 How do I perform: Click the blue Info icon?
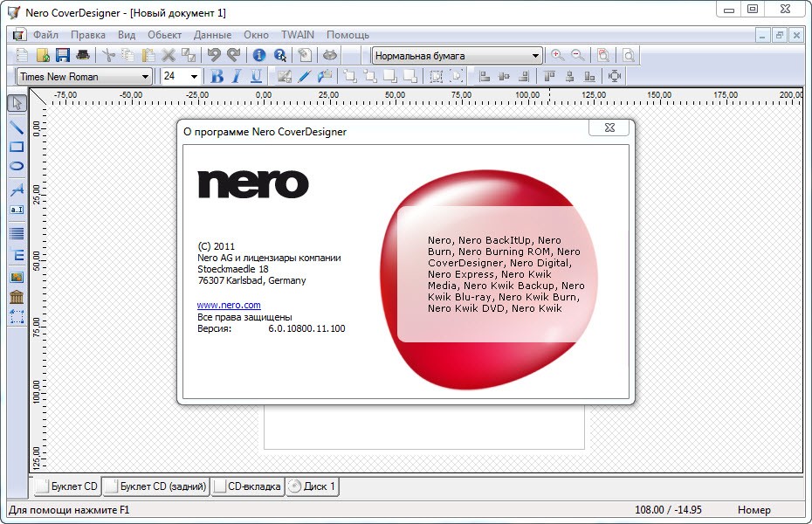coord(259,55)
